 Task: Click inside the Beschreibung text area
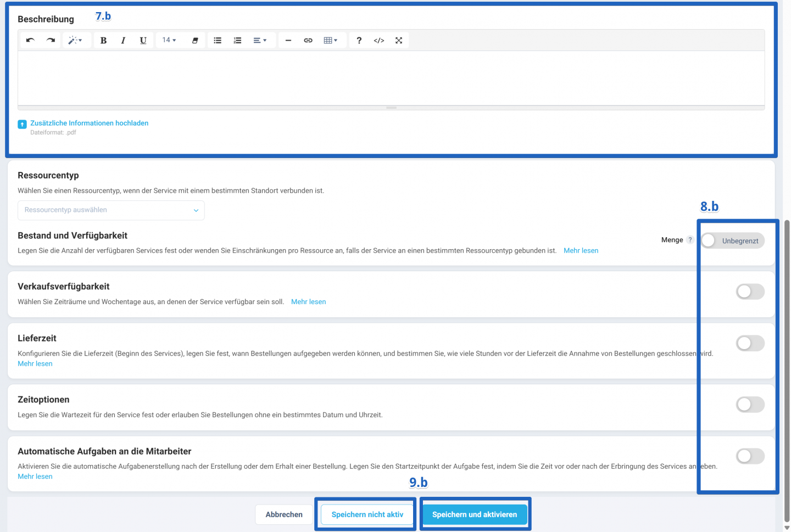(391, 78)
